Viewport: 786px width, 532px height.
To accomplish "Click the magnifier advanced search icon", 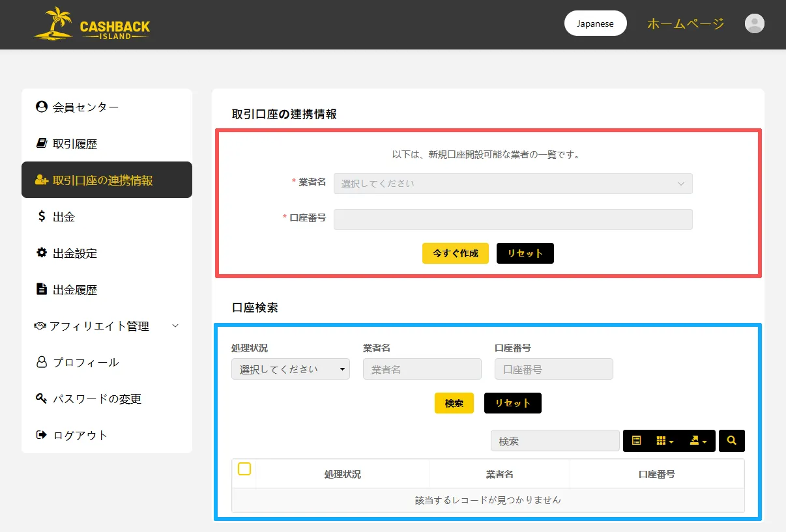I will (731, 441).
